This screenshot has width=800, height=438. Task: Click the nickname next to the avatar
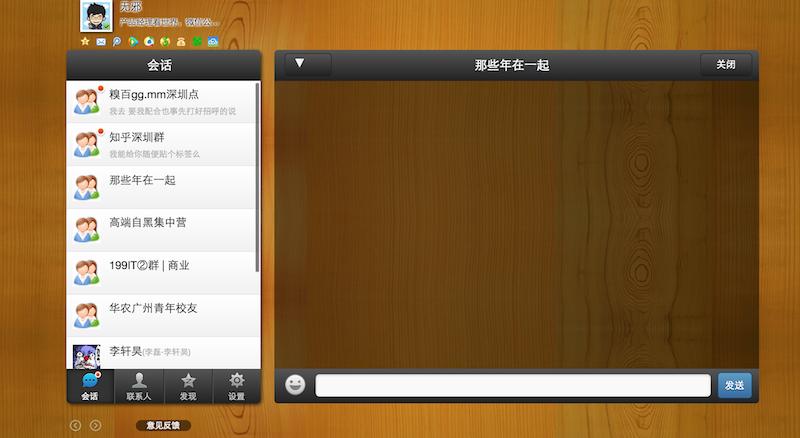point(131,7)
